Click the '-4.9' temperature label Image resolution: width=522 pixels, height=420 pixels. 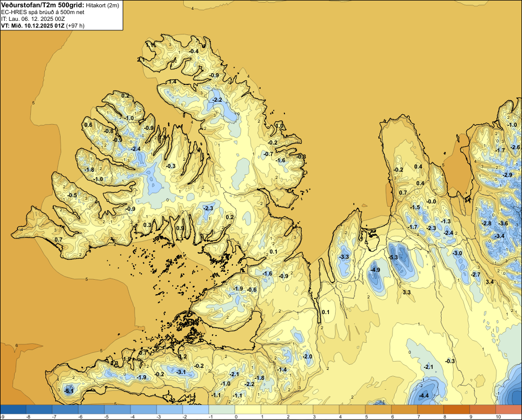click(375, 270)
